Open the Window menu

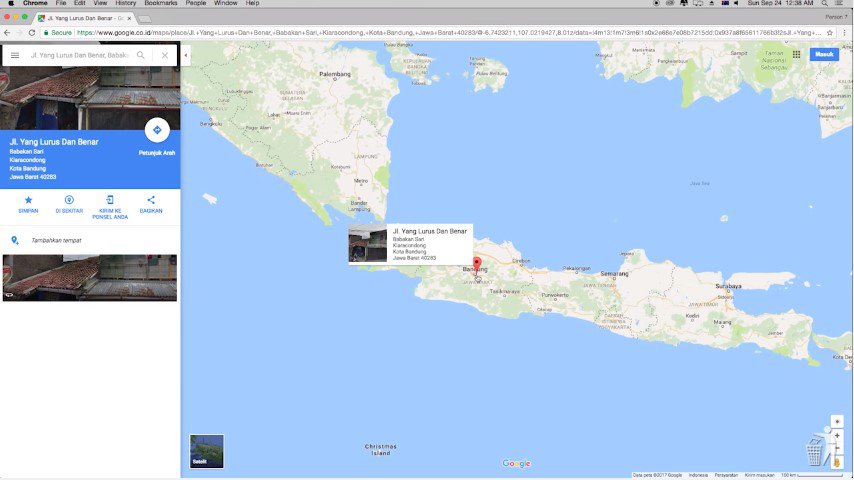pos(225,3)
